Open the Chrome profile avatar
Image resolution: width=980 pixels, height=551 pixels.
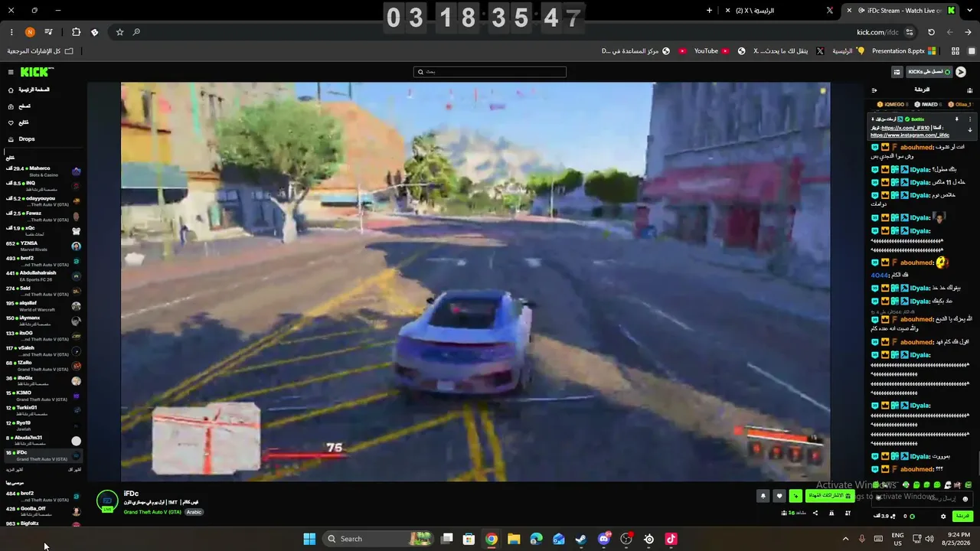pyautogui.click(x=30, y=32)
